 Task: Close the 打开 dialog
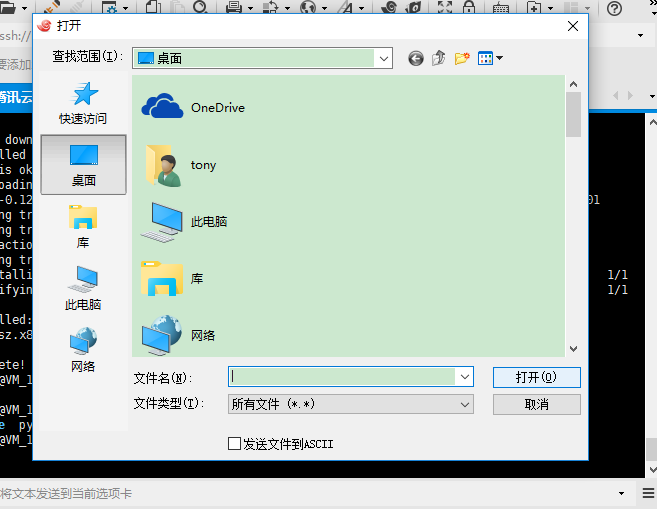(x=573, y=26)
